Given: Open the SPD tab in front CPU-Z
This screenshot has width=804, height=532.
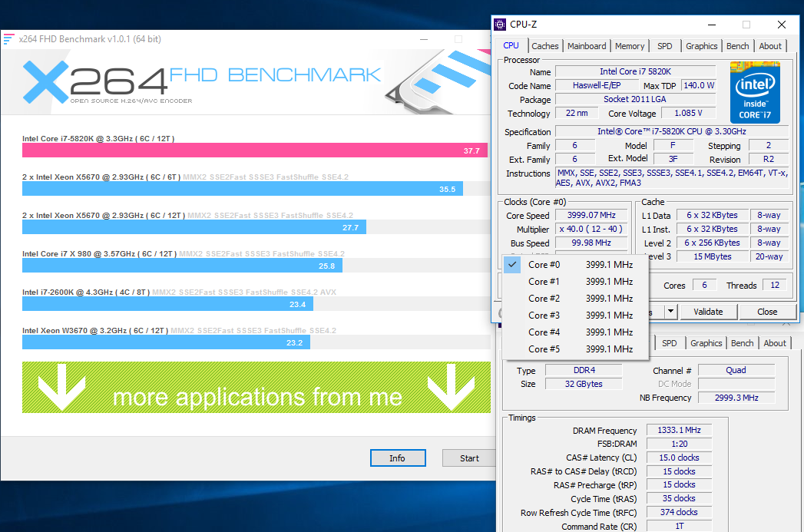Looking at the screenshot, I should click(x=665, y=46).
